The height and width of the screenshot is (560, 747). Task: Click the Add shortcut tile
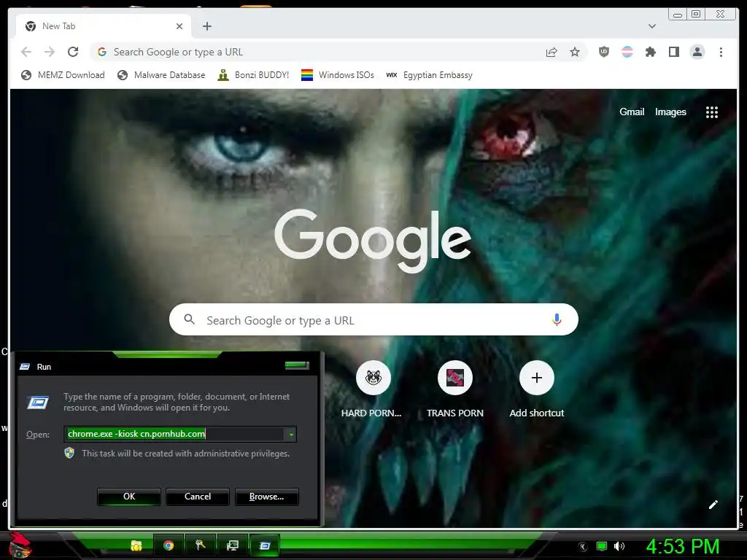[536, 390]
